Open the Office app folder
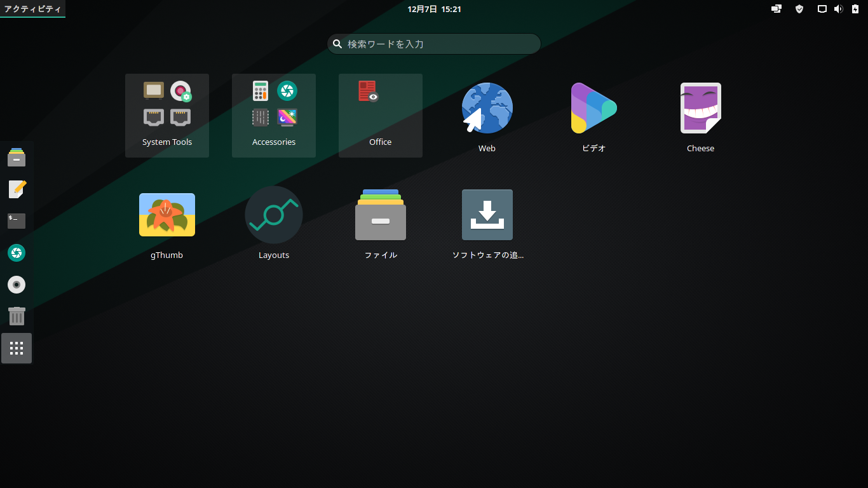The image size is (868, 488). tap(381, 116)
